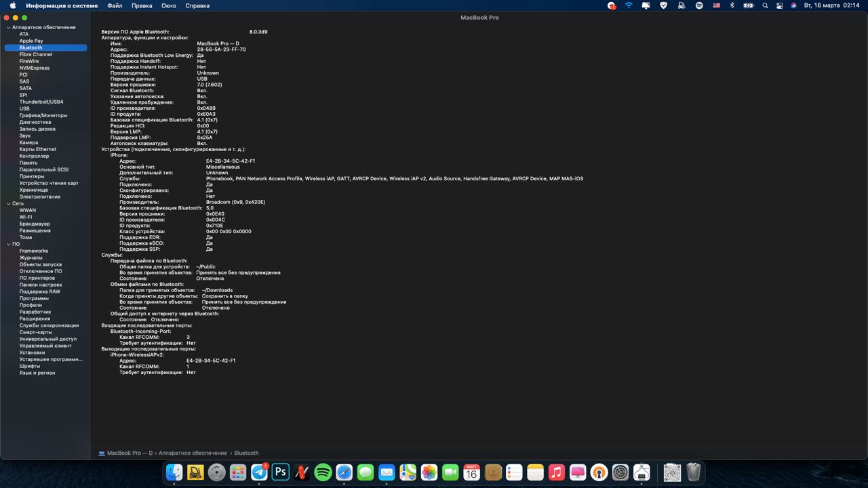This screenshot has width=868, height=488.
Task: Open the Apple menu
Action: (13, 5)
